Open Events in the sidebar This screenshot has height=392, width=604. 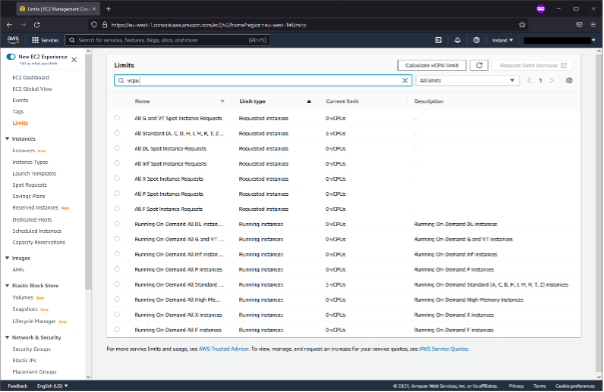point(20,100)
